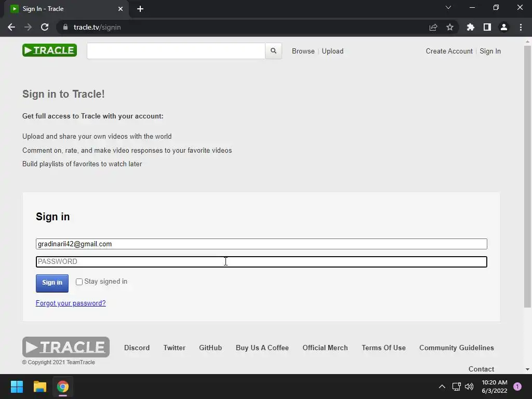Open tab search chevron in title bar
Image resolution: width=532 pixels, height=399 pixels.
[448, 7]
